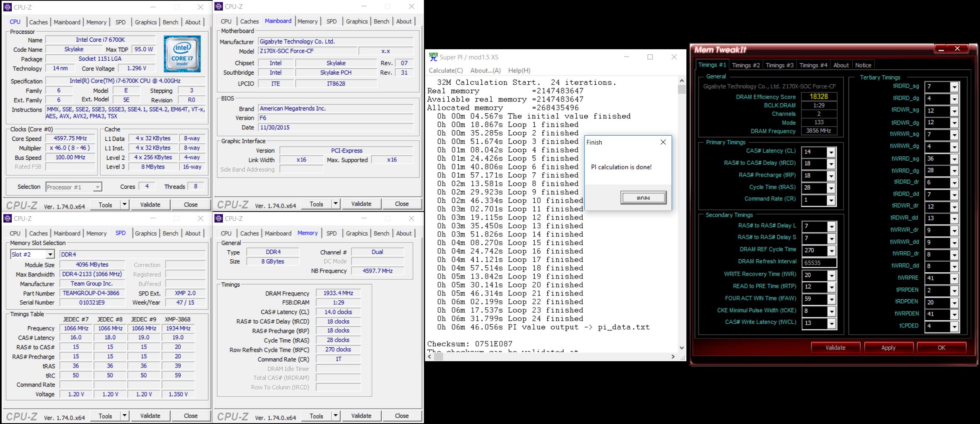Click Tools in the CPU-Z Mainboard window
This screenshot has height=424, width=980.
point(316,204)
